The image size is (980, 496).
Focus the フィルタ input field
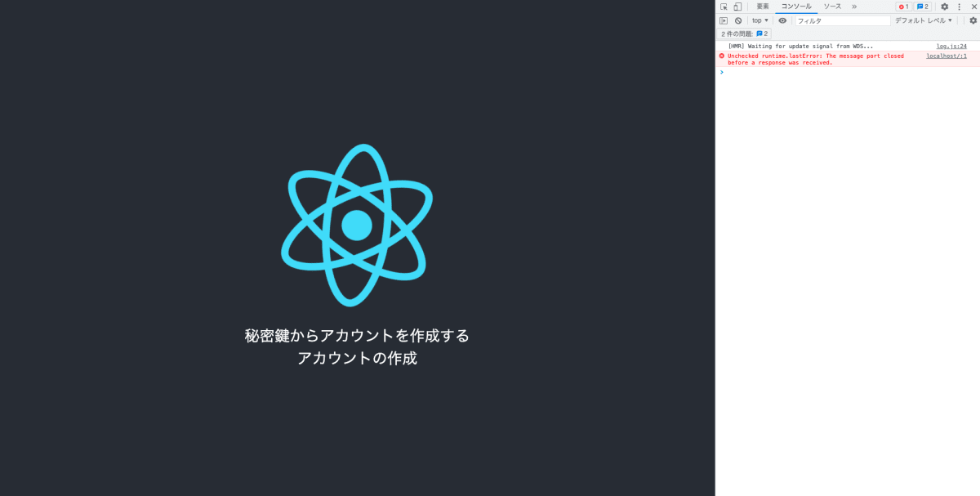point(843,20)
